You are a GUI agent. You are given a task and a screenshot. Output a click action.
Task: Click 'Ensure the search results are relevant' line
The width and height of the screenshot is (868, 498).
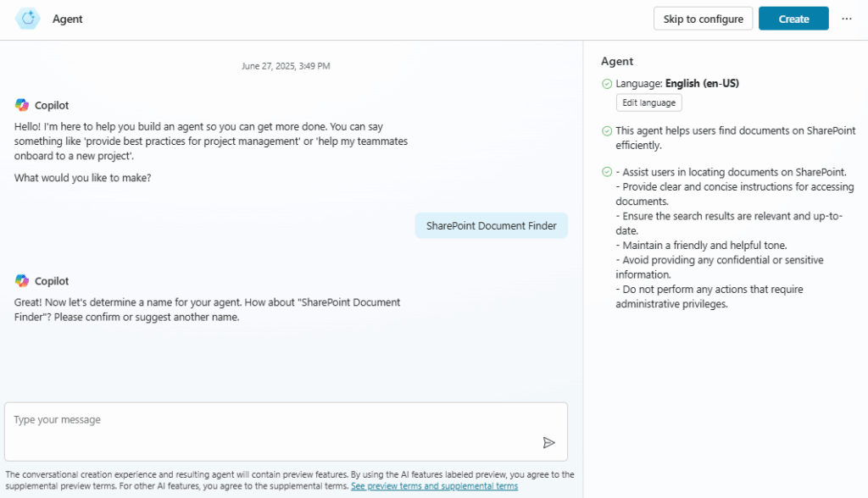[x=729, y=224]
